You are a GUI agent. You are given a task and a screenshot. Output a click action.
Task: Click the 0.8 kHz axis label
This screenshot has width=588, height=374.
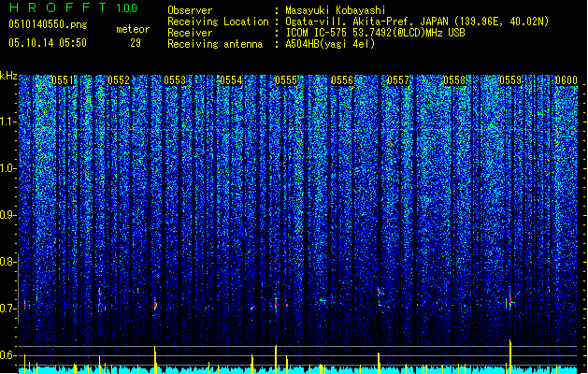tap(7, 262)
